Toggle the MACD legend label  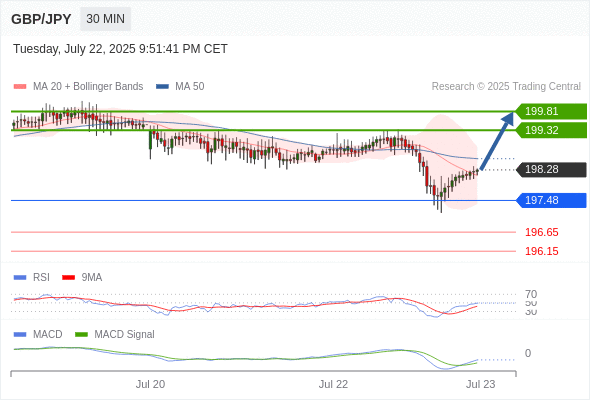click(47, 334)
